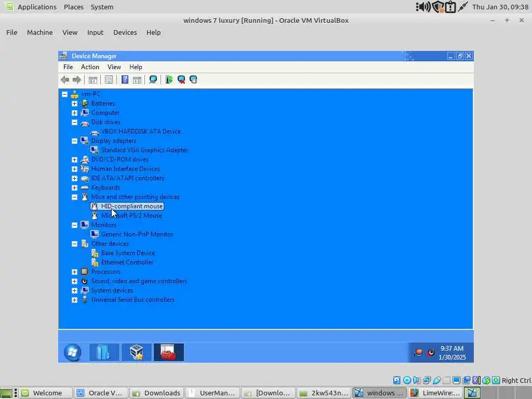The image size is (532, 399).
Task: Click the host clock Thu Jan 30, 09:38
Action: 500,7
